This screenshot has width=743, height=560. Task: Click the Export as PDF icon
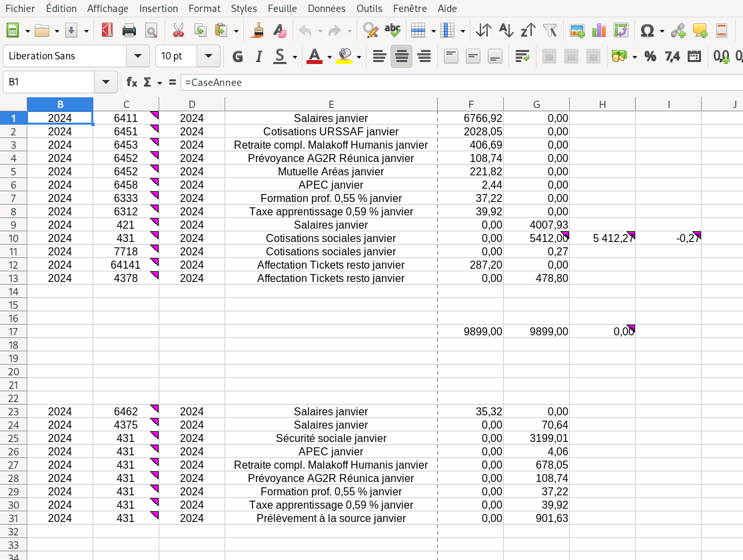coord(107,31)
